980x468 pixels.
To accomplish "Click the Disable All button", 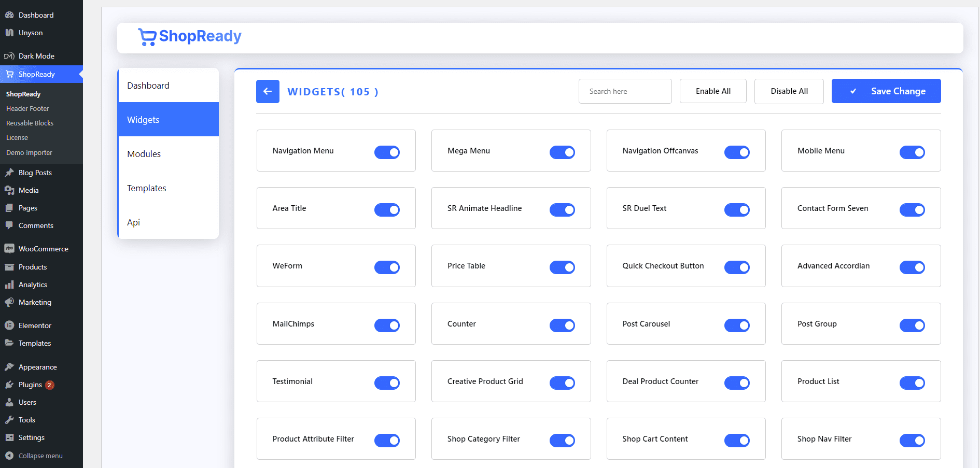I will coord(789,91).
